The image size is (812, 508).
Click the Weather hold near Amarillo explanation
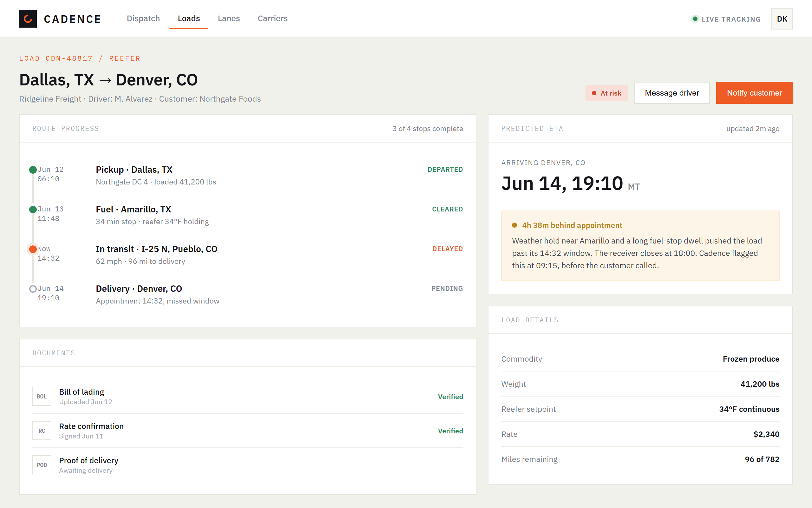pos(637,253)
